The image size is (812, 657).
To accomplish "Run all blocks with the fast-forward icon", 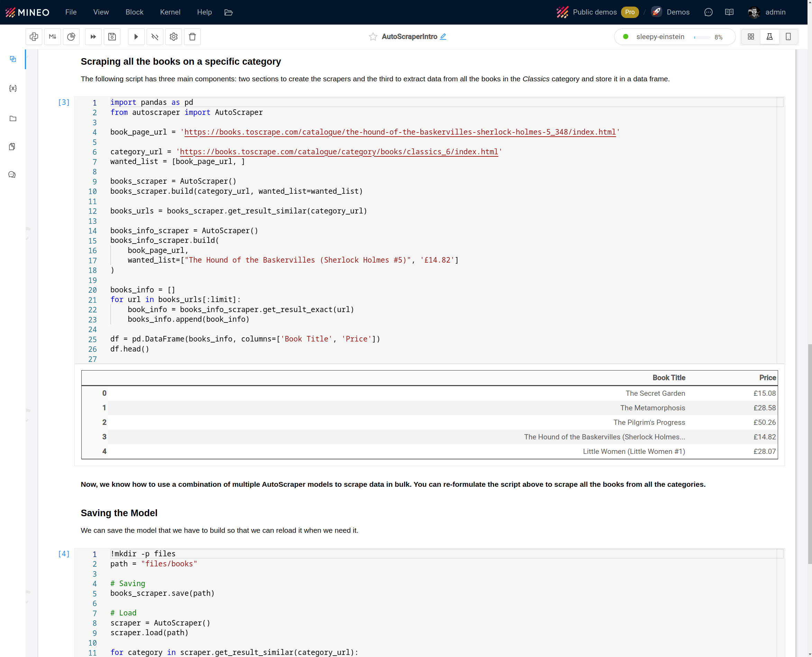I will point(93,37).
